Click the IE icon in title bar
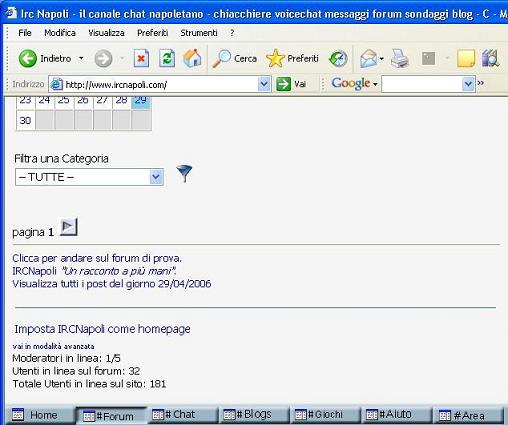 point(11,13)
